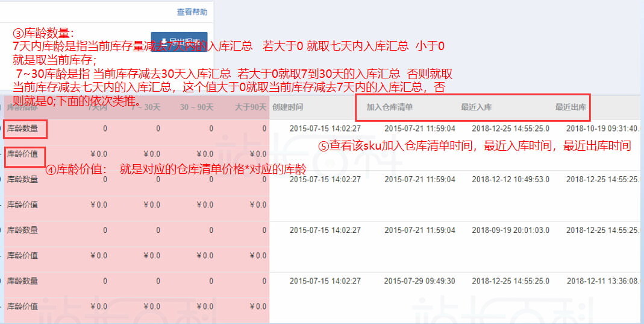
Task: Click the 加入仓库清单 column header
Action: click(389, 107)
